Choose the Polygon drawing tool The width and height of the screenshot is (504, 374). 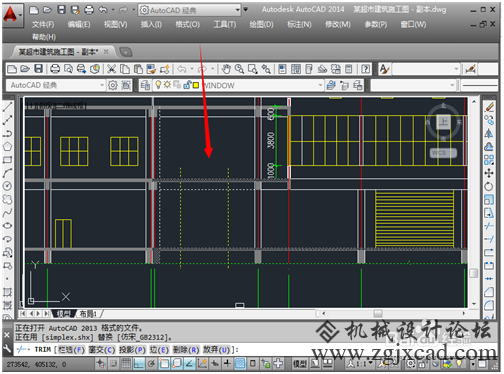(7, 146)
